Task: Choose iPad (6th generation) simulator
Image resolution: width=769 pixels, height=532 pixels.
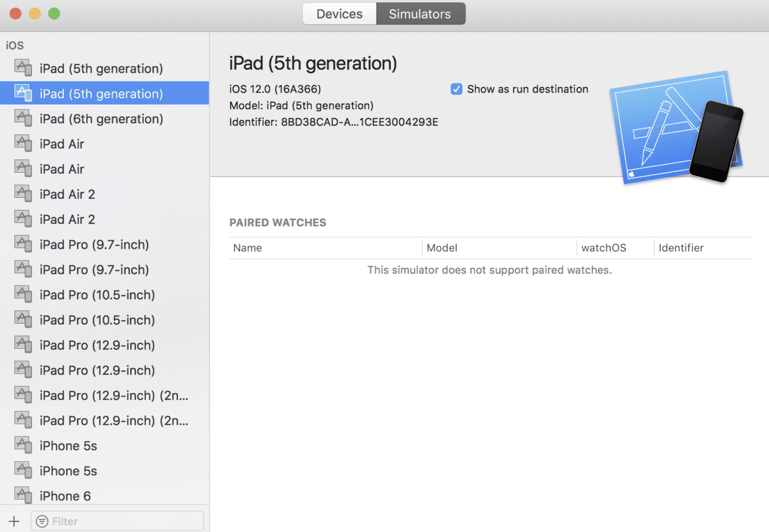Action: tap(104, 119)
